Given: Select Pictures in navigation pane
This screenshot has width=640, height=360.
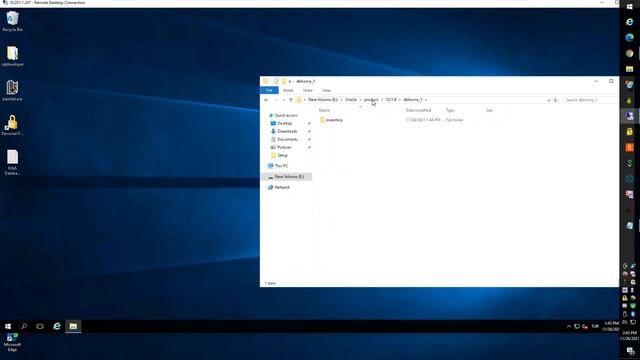Looking at the screenshot, I should (x=284, y=147).
